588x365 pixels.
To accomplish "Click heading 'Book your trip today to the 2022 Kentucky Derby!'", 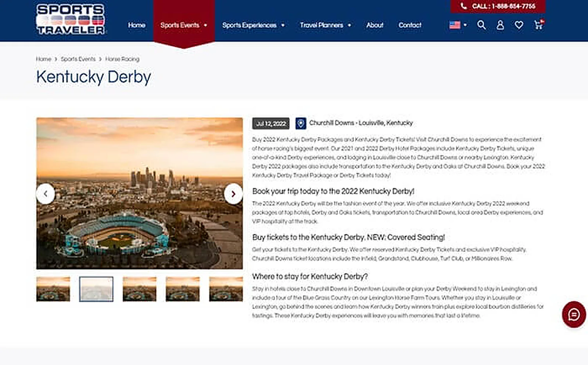I will tap(333, 191).
